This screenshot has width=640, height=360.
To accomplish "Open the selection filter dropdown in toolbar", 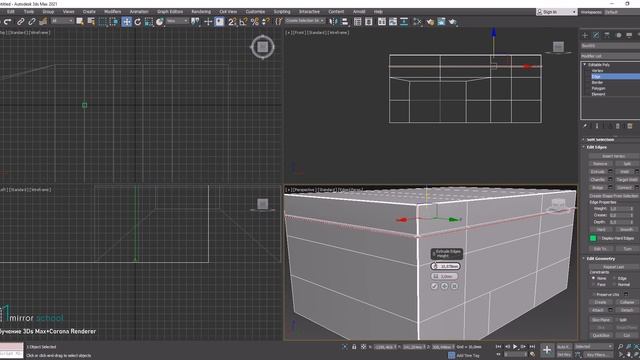I will (62, 21).
